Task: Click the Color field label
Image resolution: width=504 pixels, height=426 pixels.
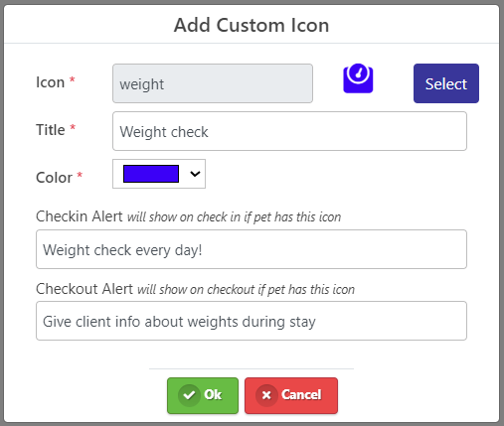Action: click(x=54, y=178)
